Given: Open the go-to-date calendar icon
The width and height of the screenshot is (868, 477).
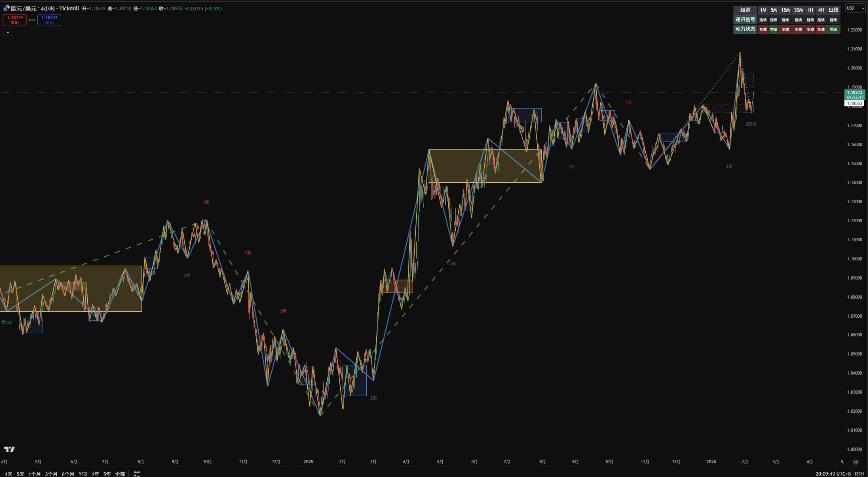Looking at the screenshot, I should coord(137,474).
